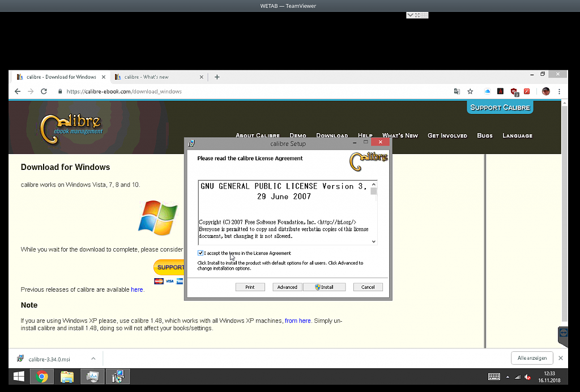Click the installer icon in taskbar

click(x=118, y=377)
